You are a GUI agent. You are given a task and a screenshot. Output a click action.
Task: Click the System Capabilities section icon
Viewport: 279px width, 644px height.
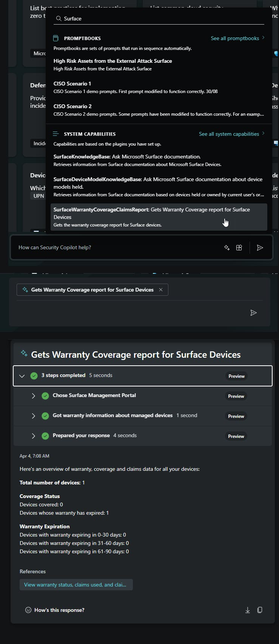coord(56,134)
